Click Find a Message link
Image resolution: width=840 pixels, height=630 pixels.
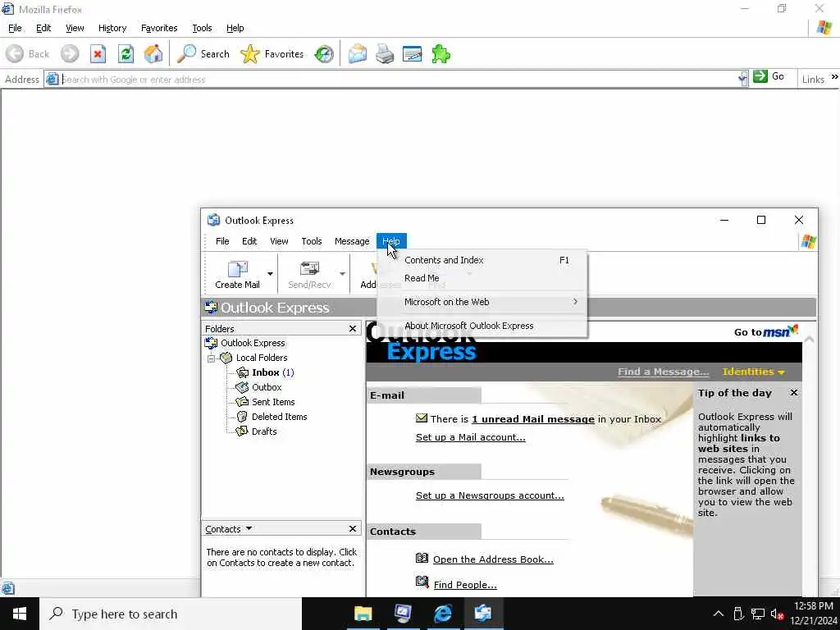point(663,372)
